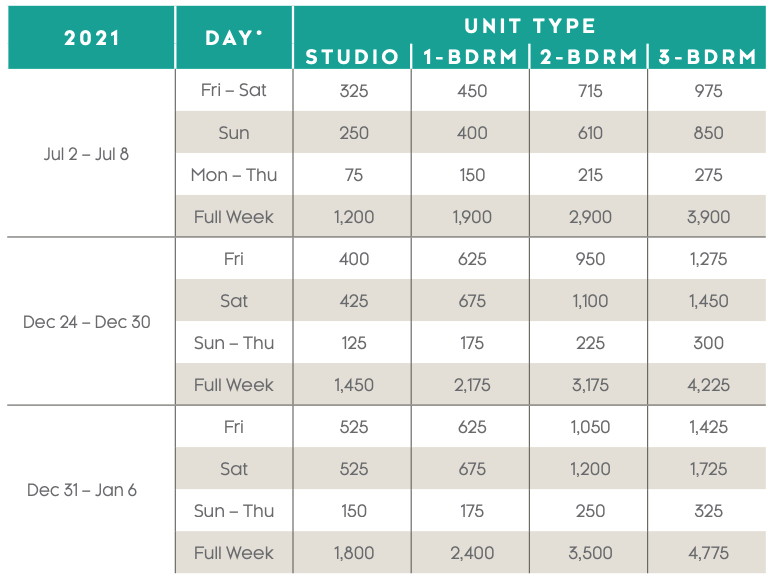Click the 2-bedroom value 3,175
The height and width of the screenshot is (587, 775).
click(590, 385)
